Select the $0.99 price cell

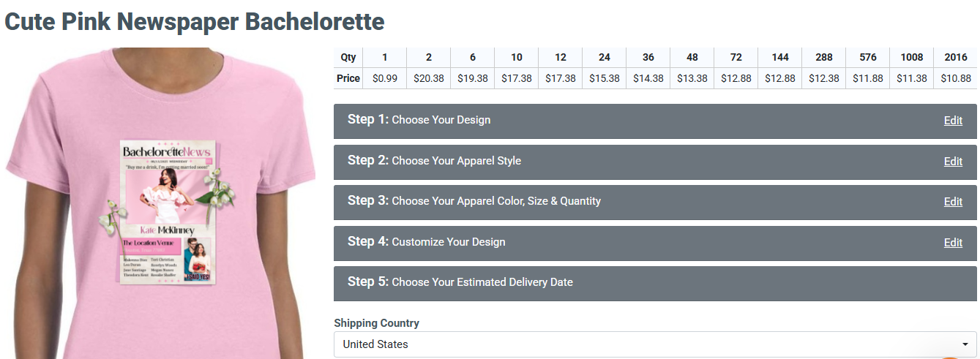click(385, 78)
